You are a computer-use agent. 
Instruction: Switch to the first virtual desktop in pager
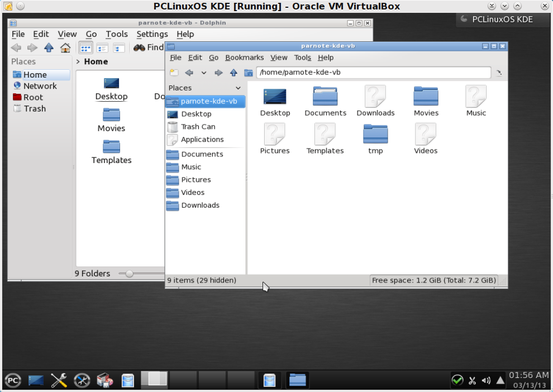click(x=154, y=379)
